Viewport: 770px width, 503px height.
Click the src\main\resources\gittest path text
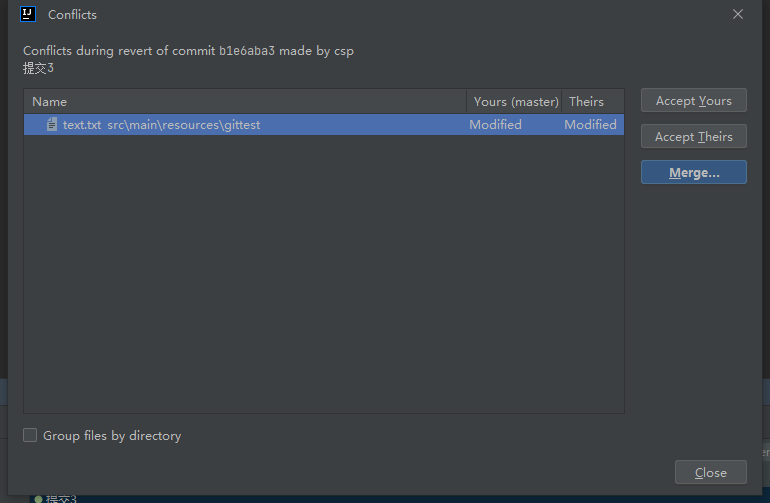point(184,125)
